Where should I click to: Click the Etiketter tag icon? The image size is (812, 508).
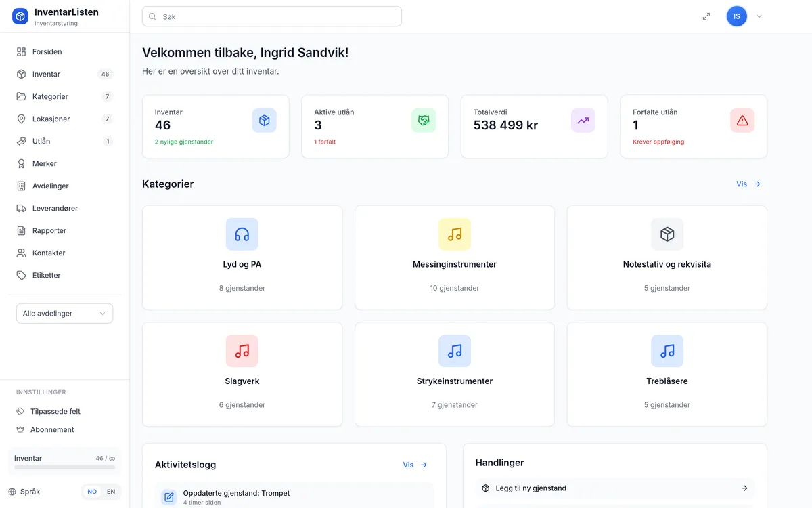coord(21,275)
